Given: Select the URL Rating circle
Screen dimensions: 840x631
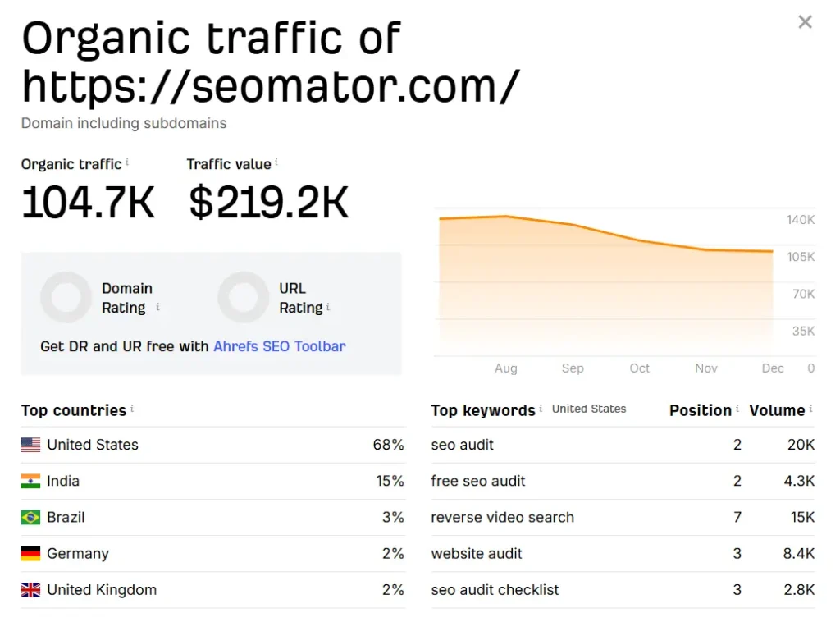Looking at the screenshot, I should pyautogui.click(x=244, y=297).
